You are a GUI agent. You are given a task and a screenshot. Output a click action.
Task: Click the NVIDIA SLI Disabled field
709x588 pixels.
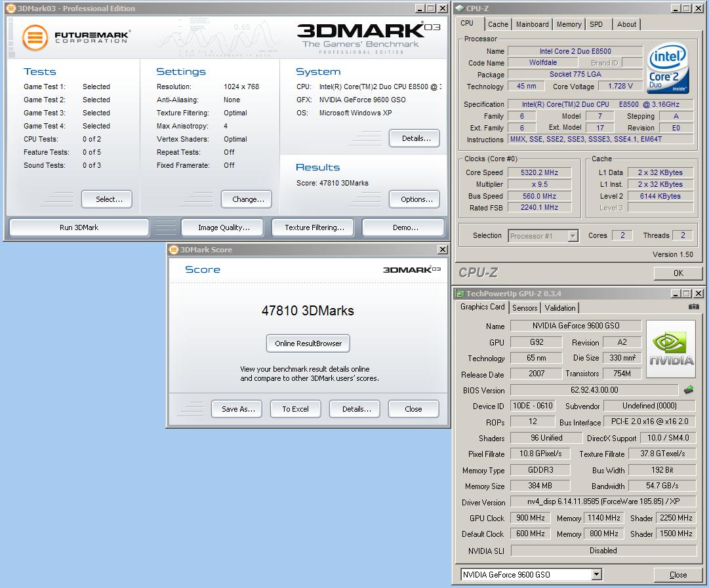pyautogui.click(x=603, y=551)
